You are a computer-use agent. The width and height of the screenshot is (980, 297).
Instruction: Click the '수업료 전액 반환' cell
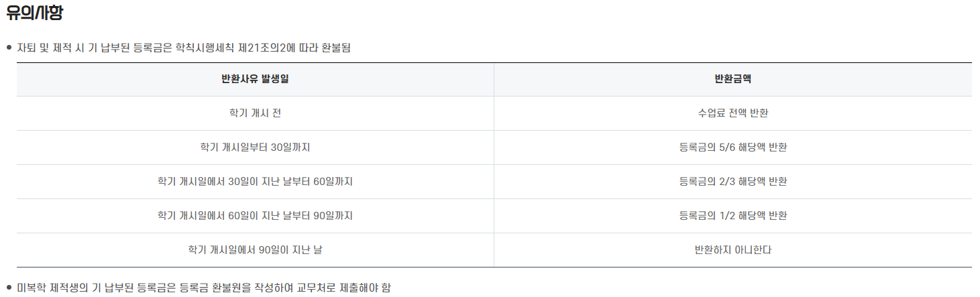(732, 113)
